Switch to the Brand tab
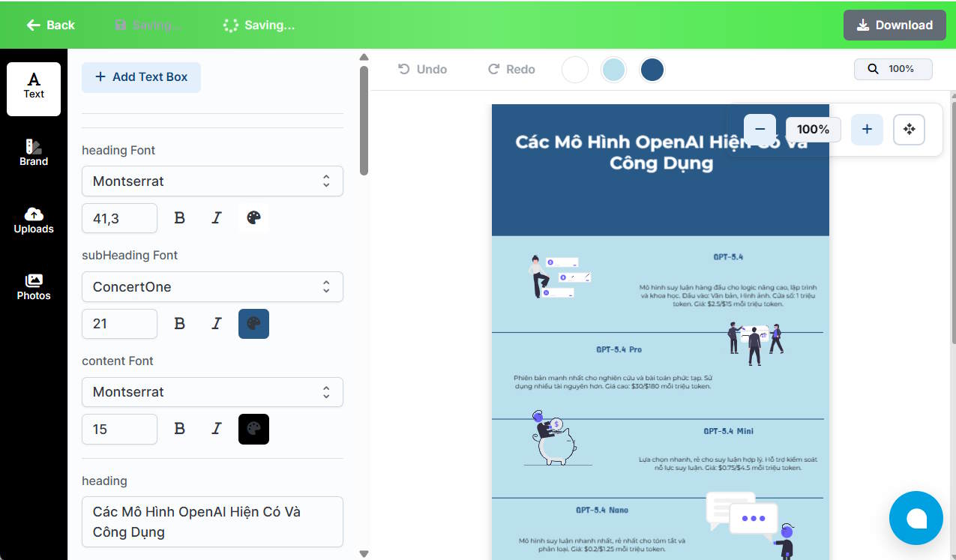956x560 pixels. (33, 154)
